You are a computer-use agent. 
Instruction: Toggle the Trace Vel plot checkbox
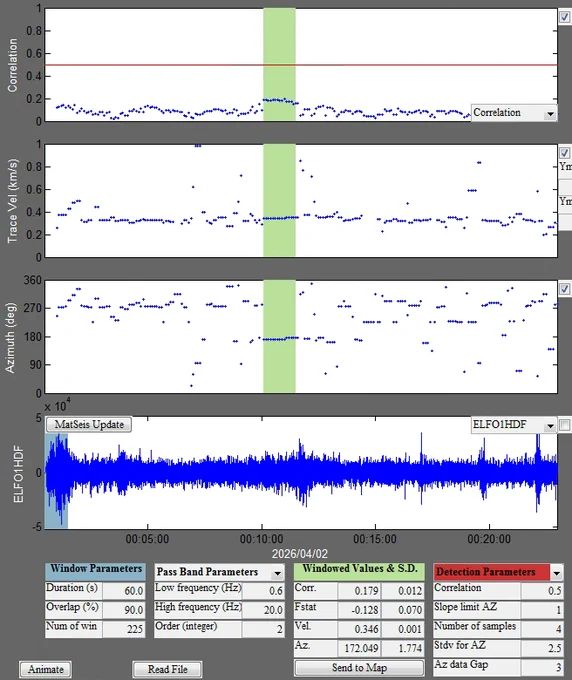coord(564,153)
